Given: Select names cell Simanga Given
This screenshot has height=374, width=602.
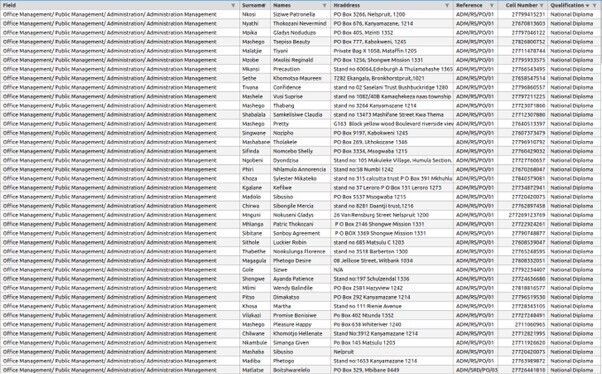Looking at the screenshot, I should tap(301, 343).
